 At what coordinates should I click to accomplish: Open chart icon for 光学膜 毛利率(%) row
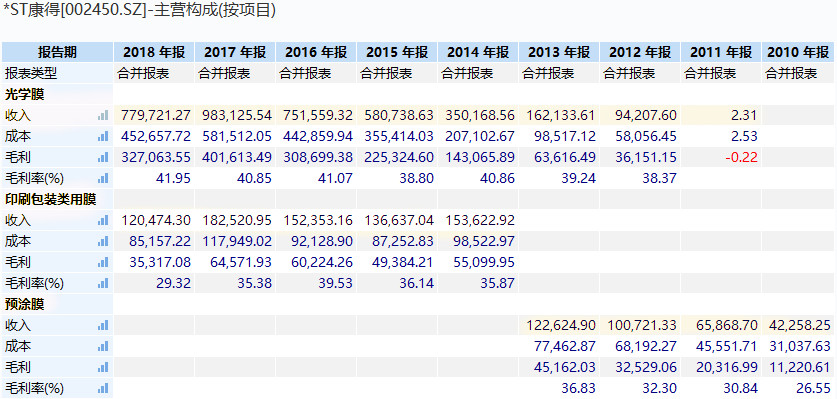(x=103, y=178)
